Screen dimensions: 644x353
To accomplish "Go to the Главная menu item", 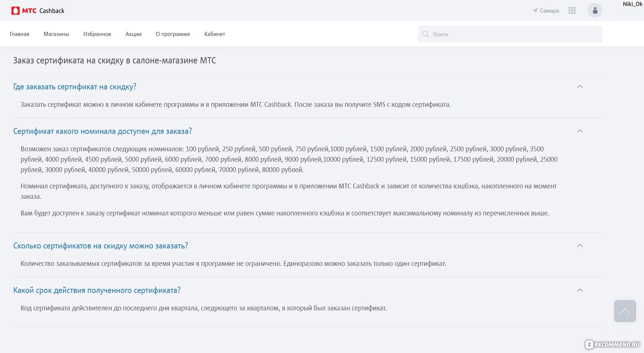I will (x=20, y=34).
